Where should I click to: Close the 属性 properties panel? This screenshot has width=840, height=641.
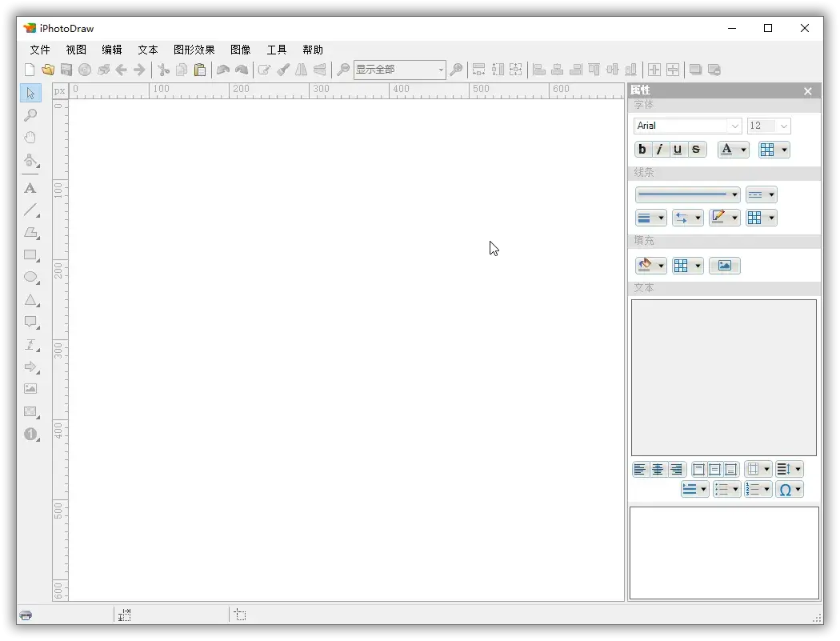pos(808,91)
